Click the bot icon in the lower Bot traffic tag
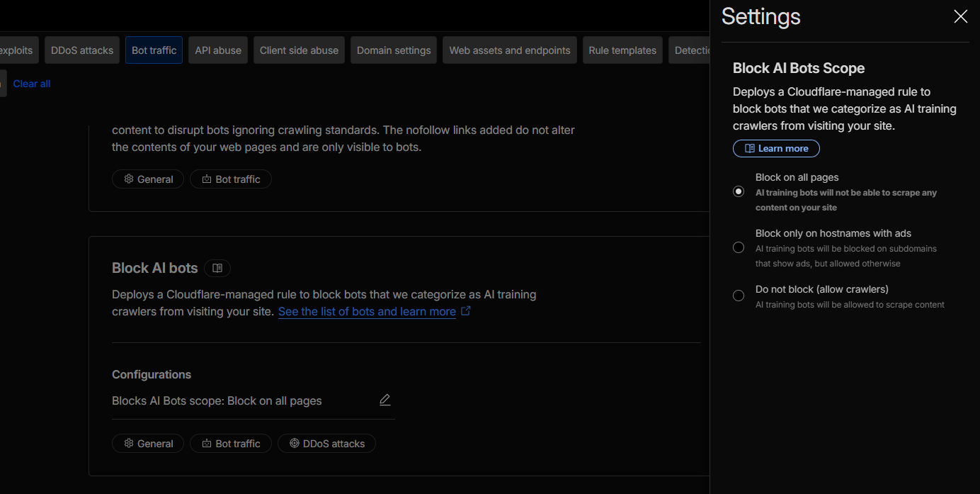This screenshot has height=494, width=980. (x=207, y=443)
